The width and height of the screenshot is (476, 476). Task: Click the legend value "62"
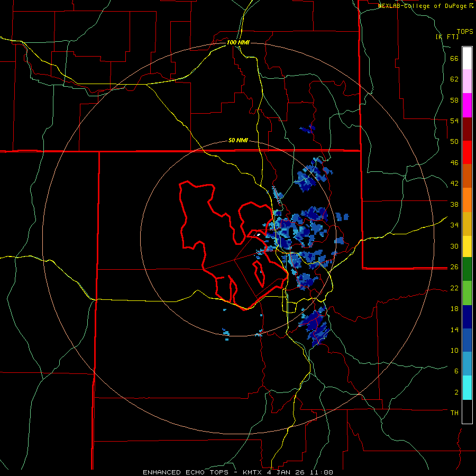(x=454, y=79)
